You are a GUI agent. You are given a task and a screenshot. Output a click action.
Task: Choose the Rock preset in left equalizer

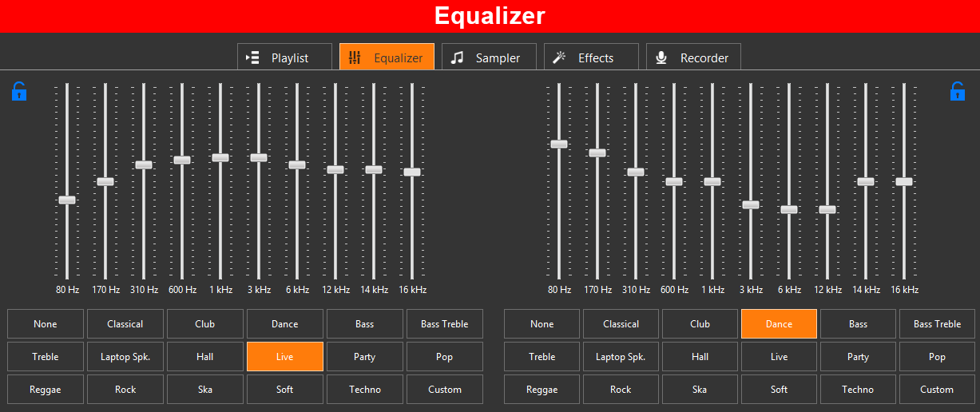[x=125, y=390]
